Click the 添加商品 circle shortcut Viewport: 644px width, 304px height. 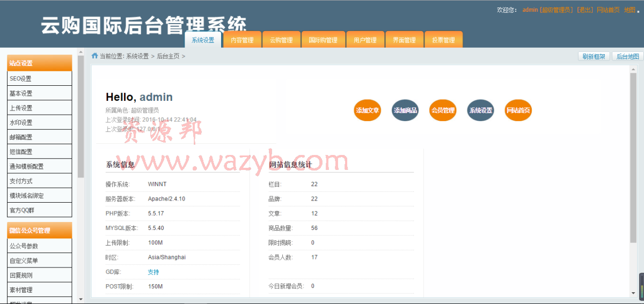pyautogui.click(x=405, y=110)
